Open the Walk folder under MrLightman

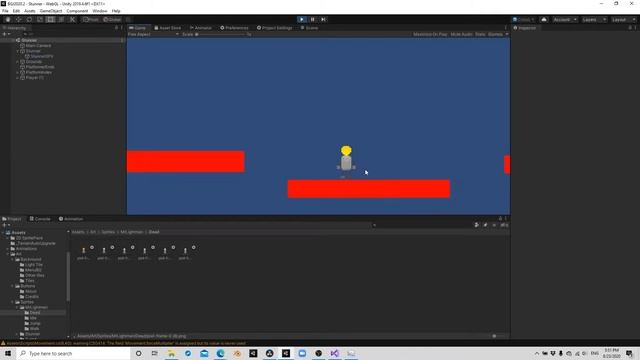click(x=35, y=329)
